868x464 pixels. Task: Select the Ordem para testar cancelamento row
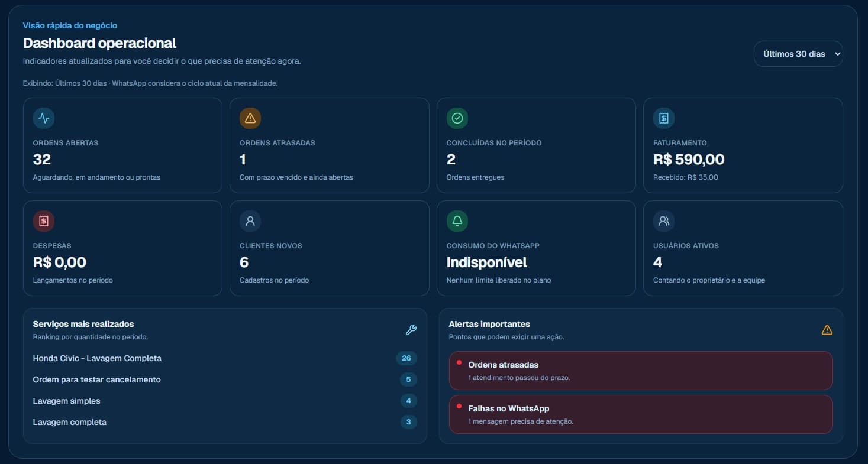[225, 379]
